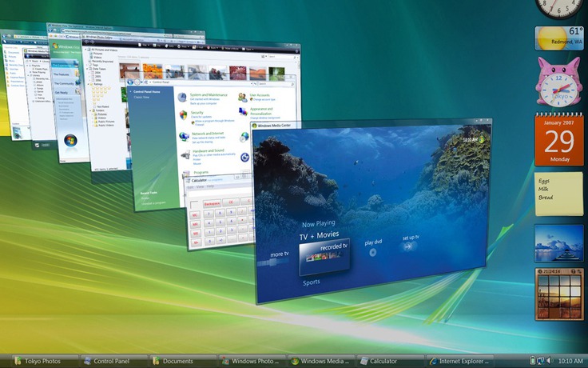The width and height of the screenshot is (588, 368).
Task: Click the Windows orb on Internet Explorer page
Action: [x=70, y=141]
